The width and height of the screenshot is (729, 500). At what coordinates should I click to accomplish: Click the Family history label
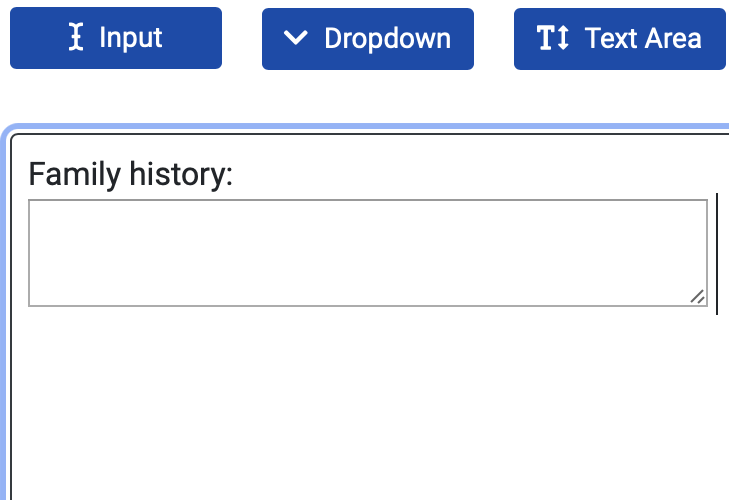[x=131, y=174]
